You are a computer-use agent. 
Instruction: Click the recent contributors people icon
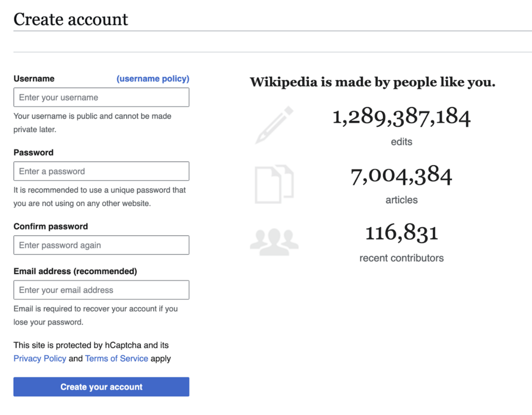pos(274,242)
